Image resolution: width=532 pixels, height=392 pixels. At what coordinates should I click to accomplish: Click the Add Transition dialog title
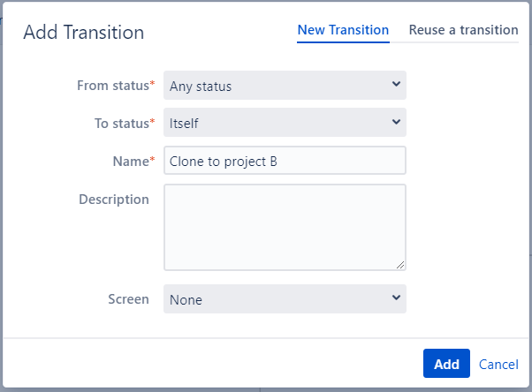coord(83,33)
